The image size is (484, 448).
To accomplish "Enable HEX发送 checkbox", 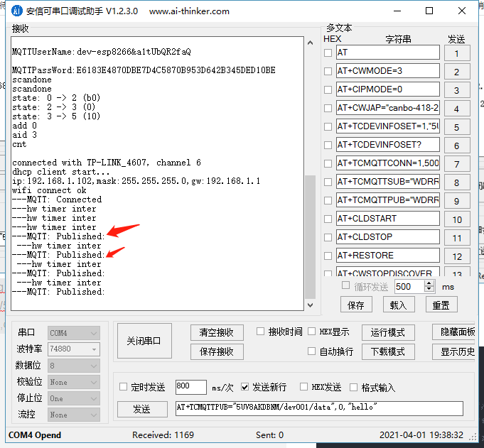I will (x=303, y=387).
